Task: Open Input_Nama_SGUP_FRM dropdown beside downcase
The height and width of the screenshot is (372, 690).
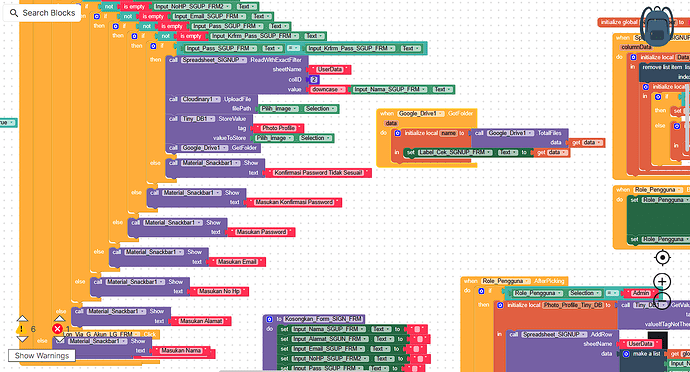Action: click(390, 89)
